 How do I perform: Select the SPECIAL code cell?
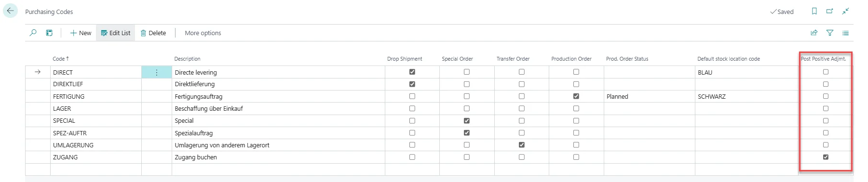coord(95,121)
